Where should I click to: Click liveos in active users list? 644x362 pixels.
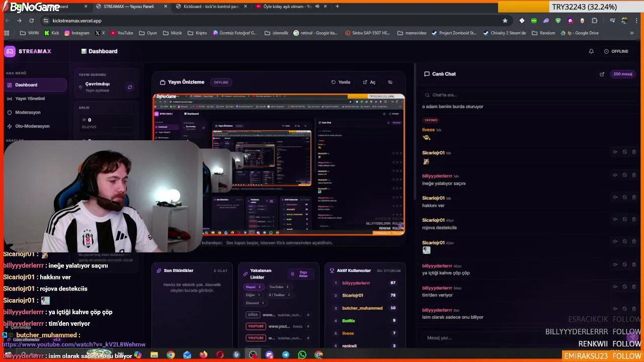pos(348,333)
